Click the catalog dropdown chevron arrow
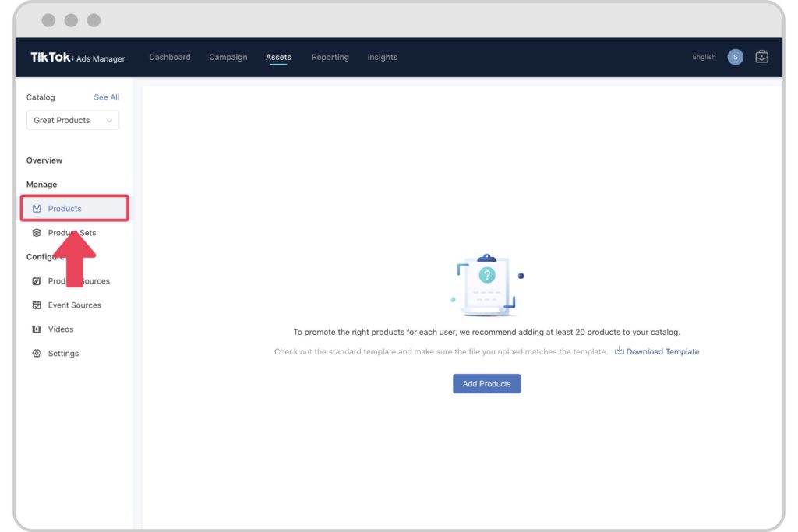Image resolution: width=798 pixels, height=532 pixels. [x=109, y=121]
